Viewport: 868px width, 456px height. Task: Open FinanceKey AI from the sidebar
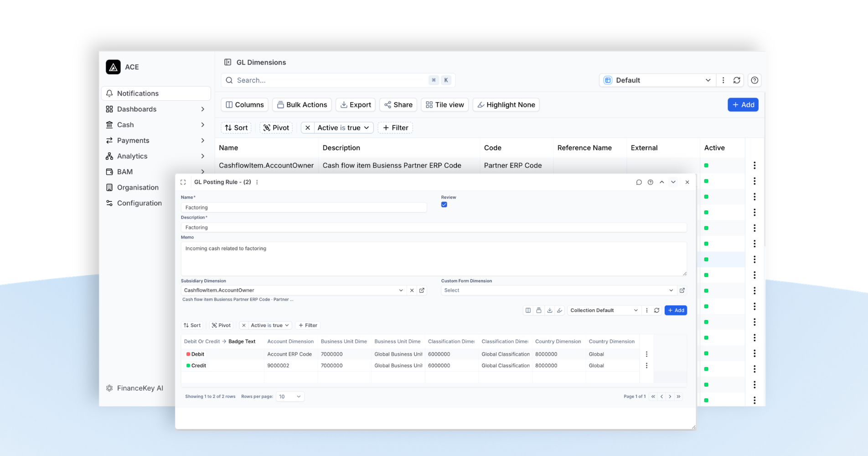click(134, 389)
